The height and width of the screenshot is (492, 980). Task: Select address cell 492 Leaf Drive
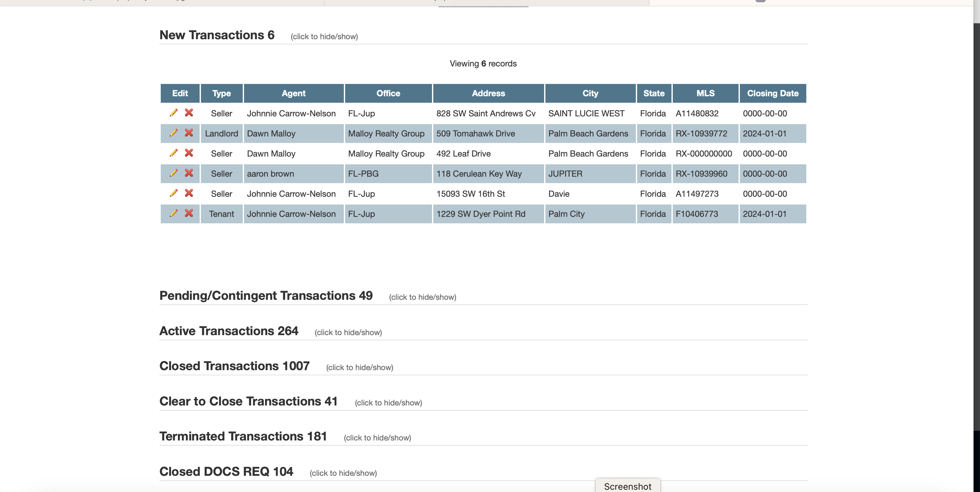(x=488, y=154)
